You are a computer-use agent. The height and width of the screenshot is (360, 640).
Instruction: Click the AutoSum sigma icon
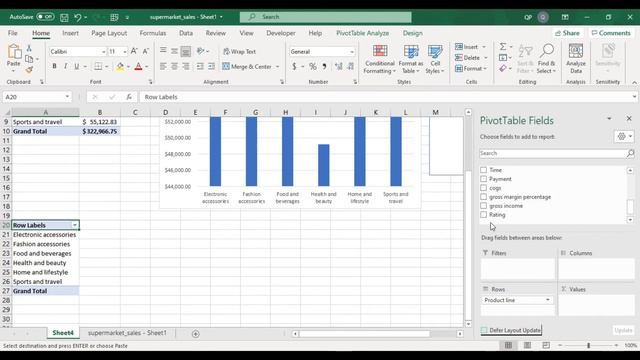[x=503, y=47]
